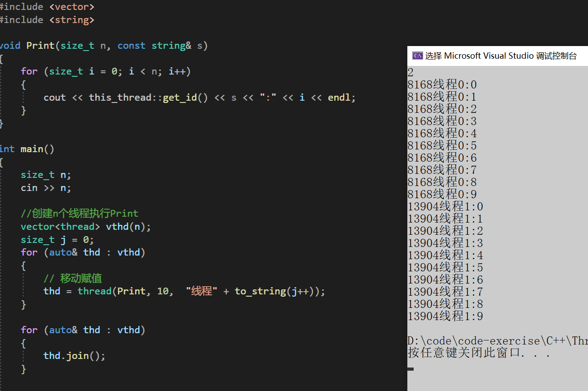
Task: Click the comment '//创建n个线程执行Print'
Action: (79, 213)
